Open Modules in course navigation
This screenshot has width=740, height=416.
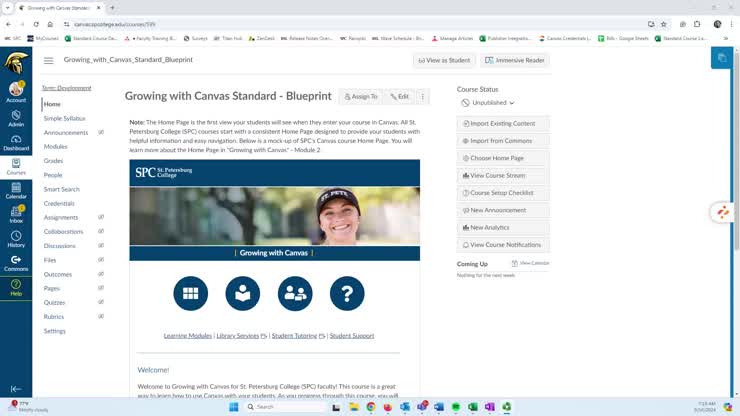pos(55,147)
